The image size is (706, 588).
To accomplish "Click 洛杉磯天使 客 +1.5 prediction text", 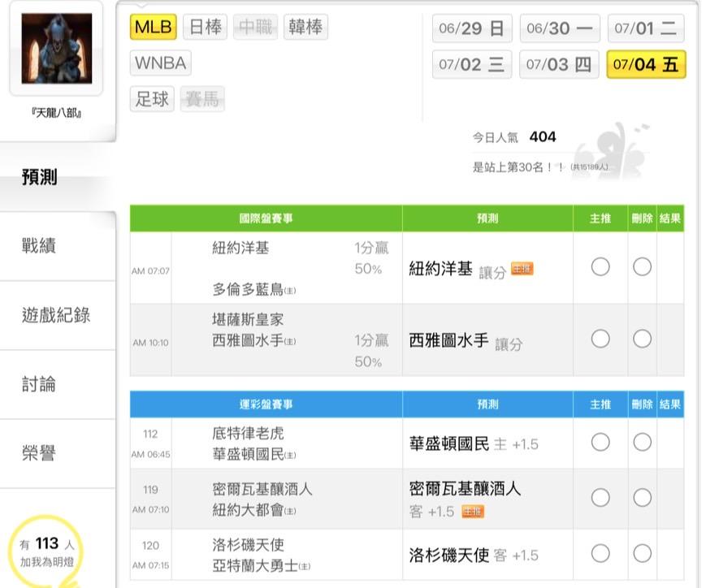I will click(474, 556).
